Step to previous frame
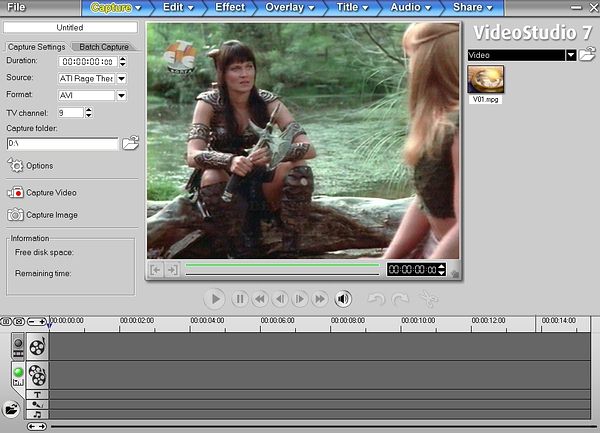The height and width of the screenshot is (433, 600). 280,299
